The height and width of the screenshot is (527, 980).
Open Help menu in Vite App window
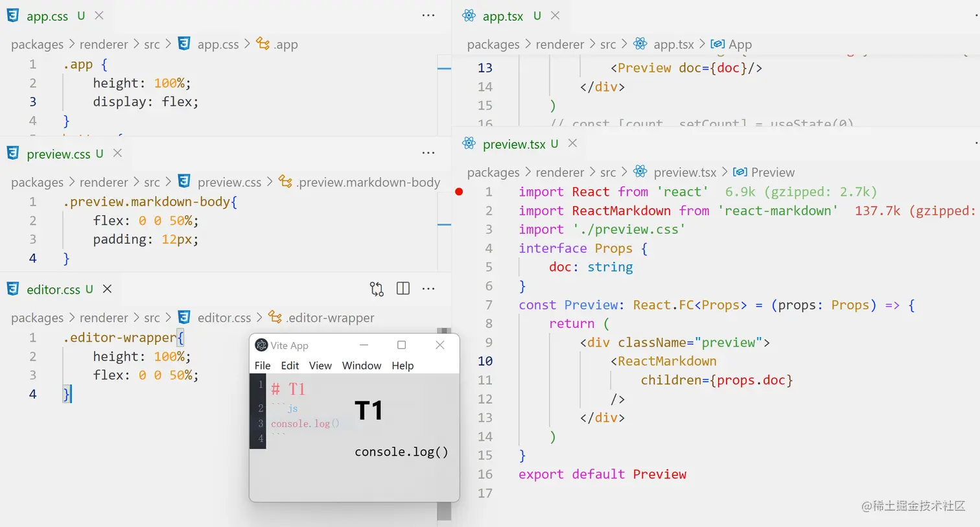(x=402, y=366)
